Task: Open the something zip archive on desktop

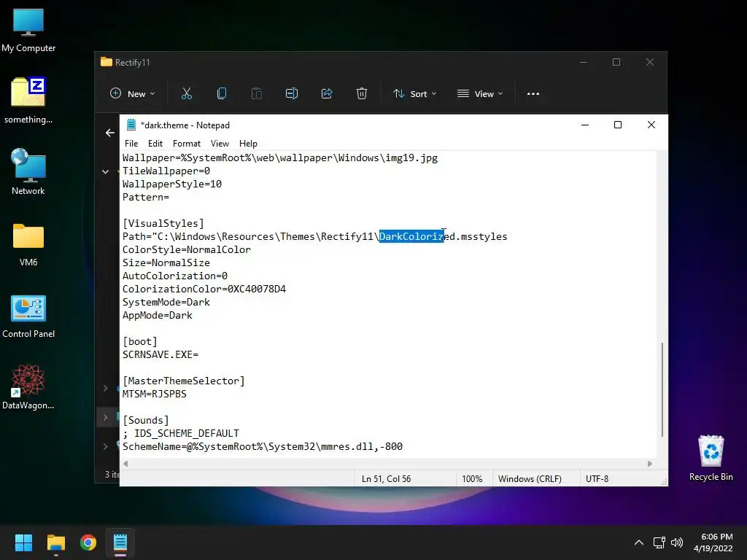Action: tap(28, 101)
